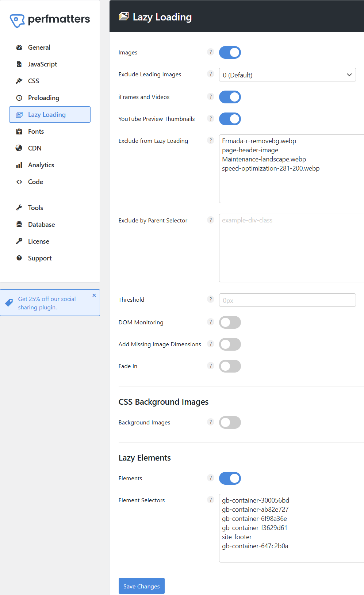Open the Code tab

(50, 182)
